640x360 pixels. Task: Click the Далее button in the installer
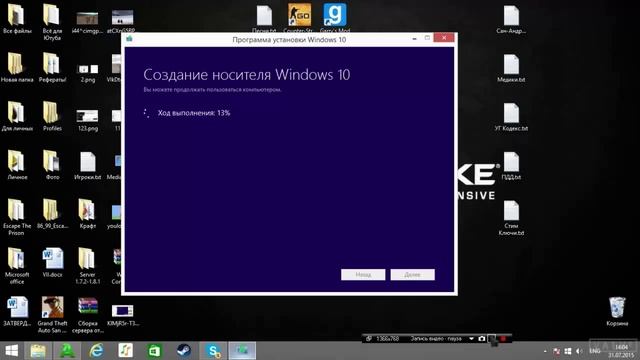[412, 275]
